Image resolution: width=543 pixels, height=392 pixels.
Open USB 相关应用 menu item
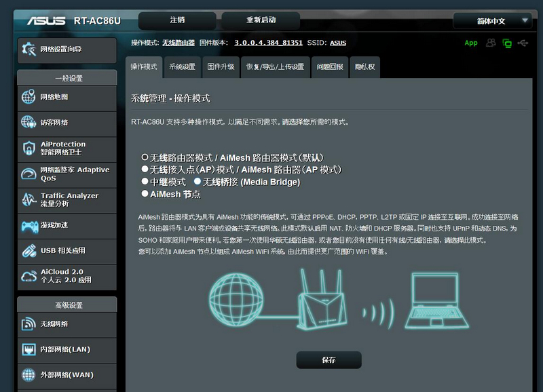(67, 252)
